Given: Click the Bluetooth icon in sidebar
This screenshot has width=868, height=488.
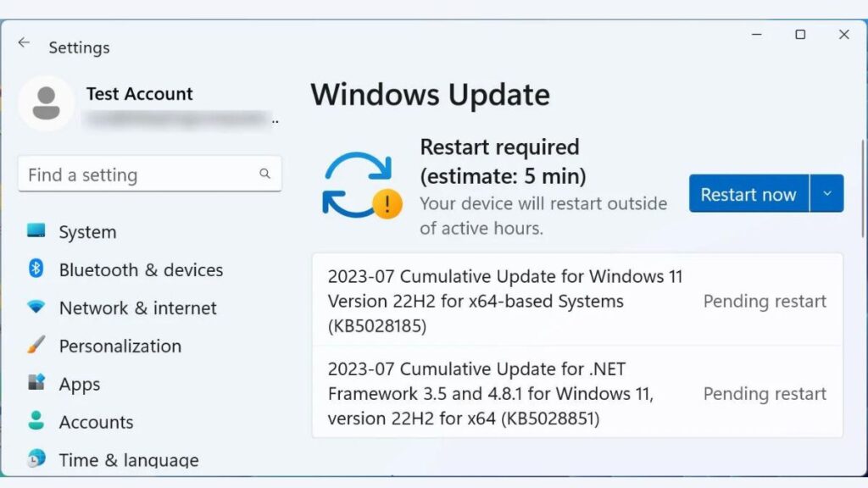Looking at the screenshot, I should pos(36,269).
